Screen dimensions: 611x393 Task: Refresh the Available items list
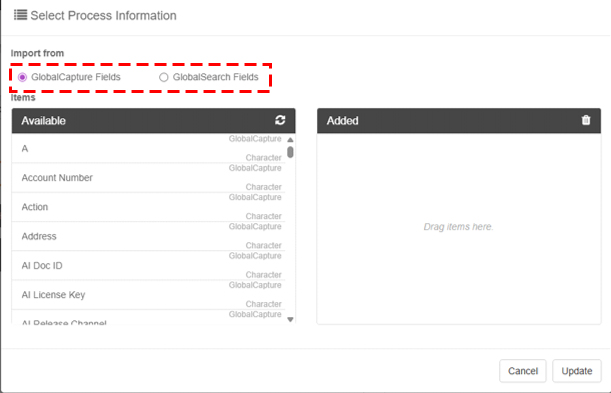point(280,120)
